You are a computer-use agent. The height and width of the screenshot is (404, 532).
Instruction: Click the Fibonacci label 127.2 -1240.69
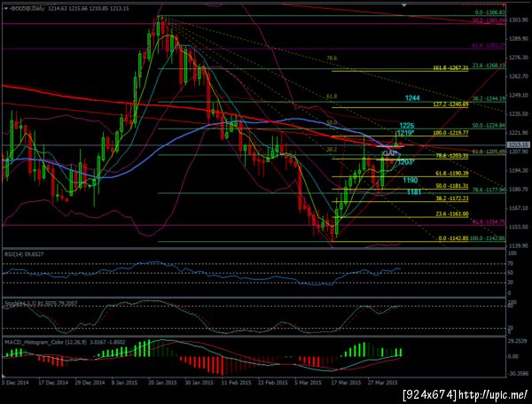coord(450,105)
